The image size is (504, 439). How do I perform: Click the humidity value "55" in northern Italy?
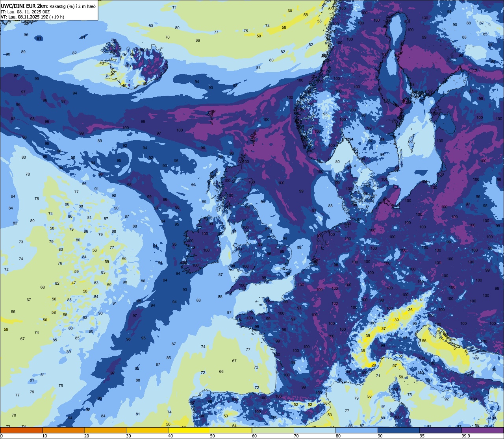[x=401, y=356]
